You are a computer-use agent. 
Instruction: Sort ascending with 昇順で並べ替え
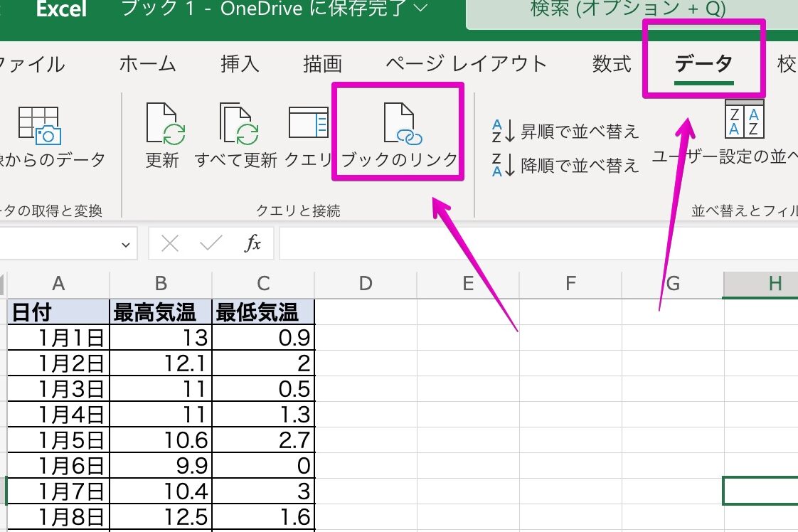coord(565,132)
